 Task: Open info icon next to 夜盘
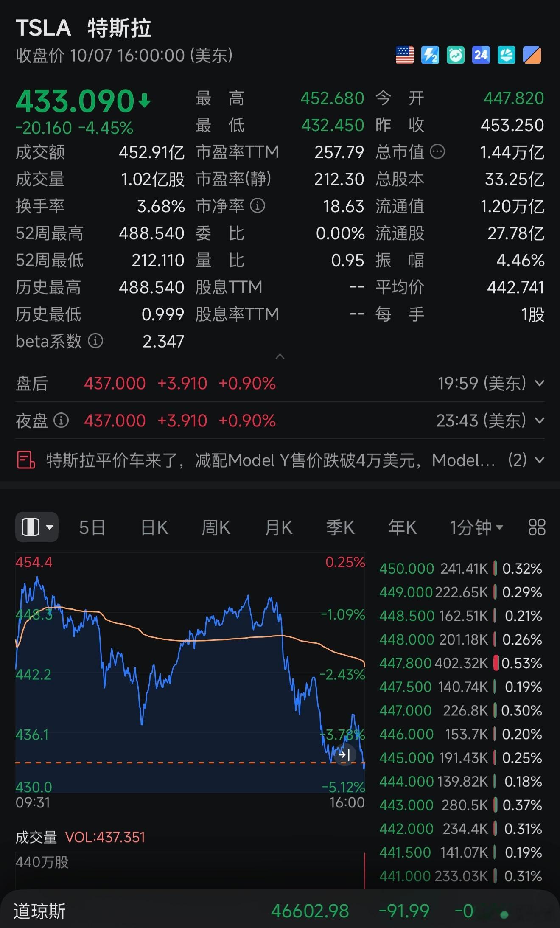coord(61,421)
